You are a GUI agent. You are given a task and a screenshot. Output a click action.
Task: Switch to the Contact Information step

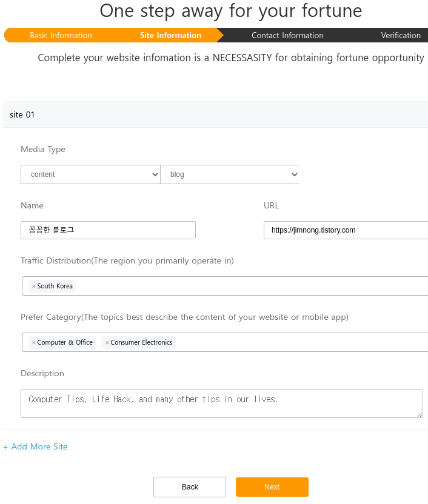tap(287, 35)
